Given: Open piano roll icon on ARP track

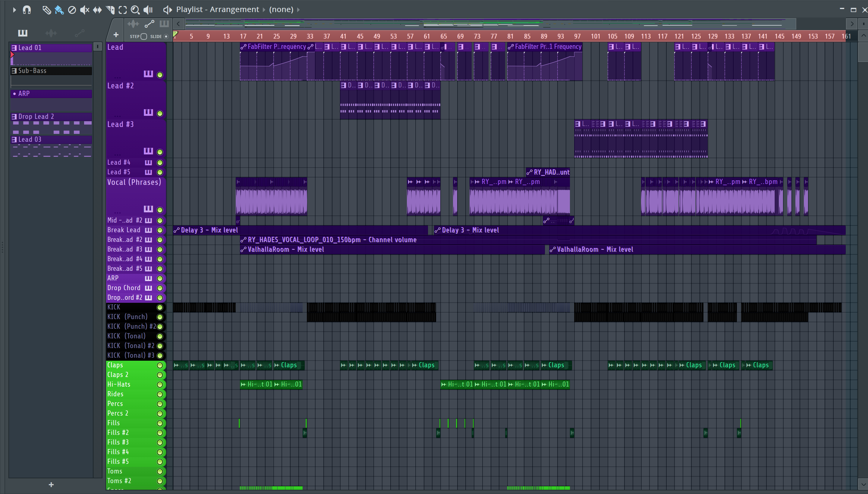Looking at the screenshot, I should (148, 278).
